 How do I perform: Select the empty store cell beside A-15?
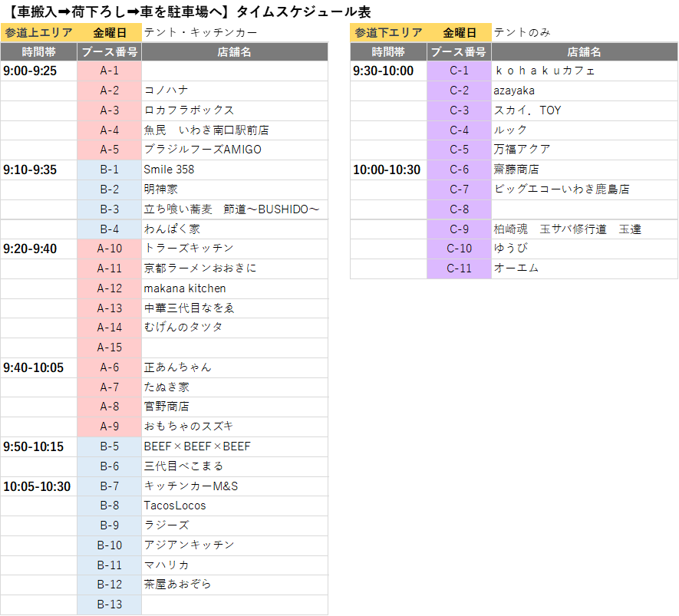click(x=234, y=348)
